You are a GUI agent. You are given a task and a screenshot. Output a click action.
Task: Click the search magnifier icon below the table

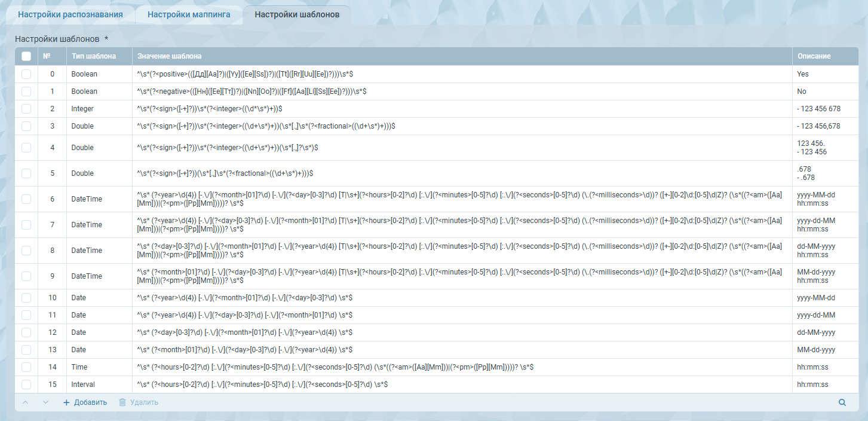click(x=842, y=402)
